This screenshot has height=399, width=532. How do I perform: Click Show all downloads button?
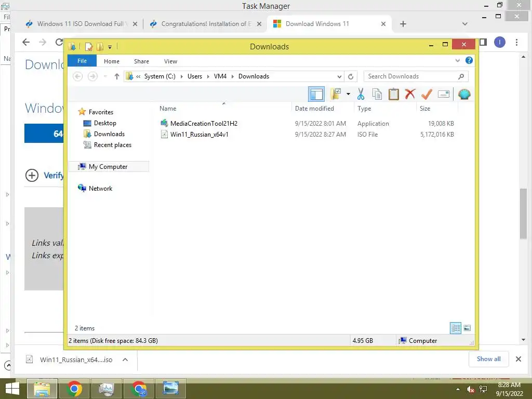pyautogui.click(x=488, y=359)
